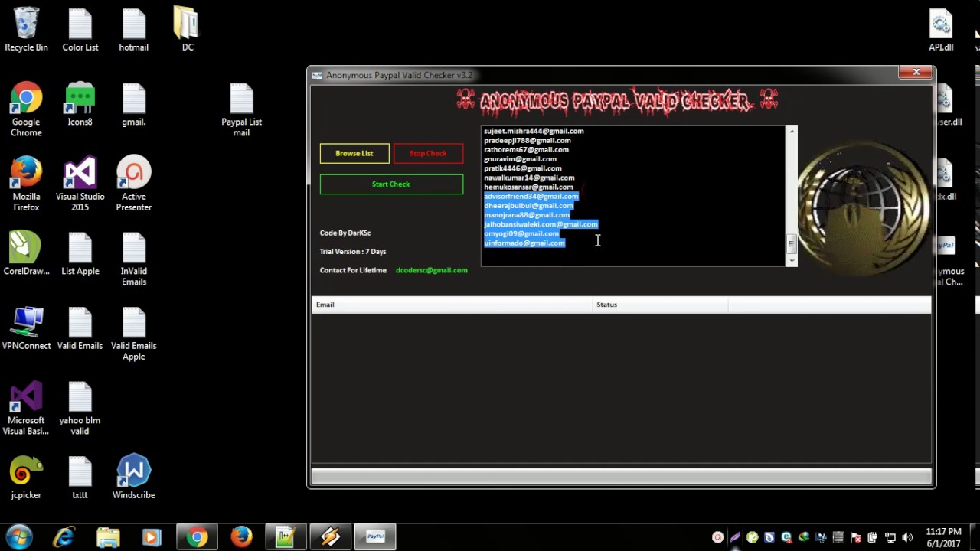Click the Browse List button

(x=354, y=153)
